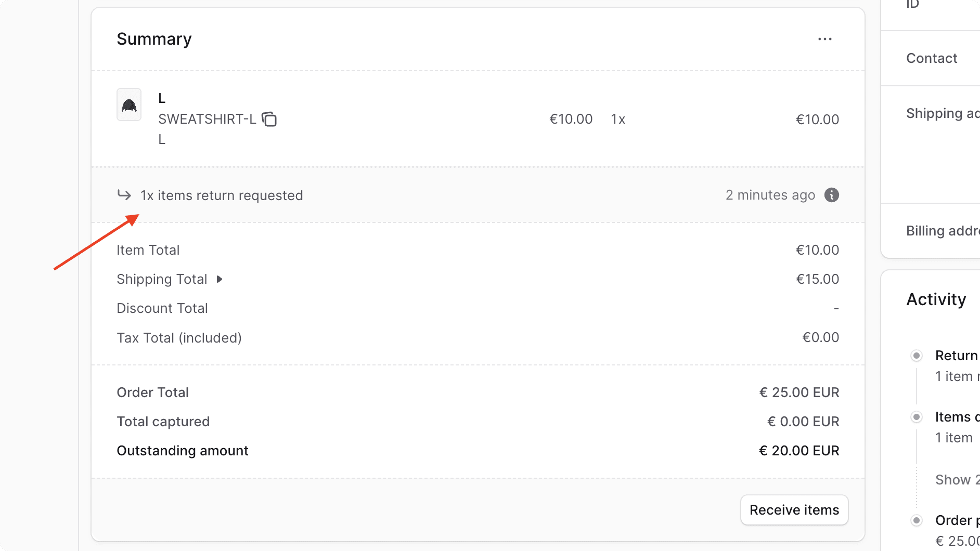Click the Outstanding amount value
The height and width of the screenshot is (551, 980).
point(800,451)
